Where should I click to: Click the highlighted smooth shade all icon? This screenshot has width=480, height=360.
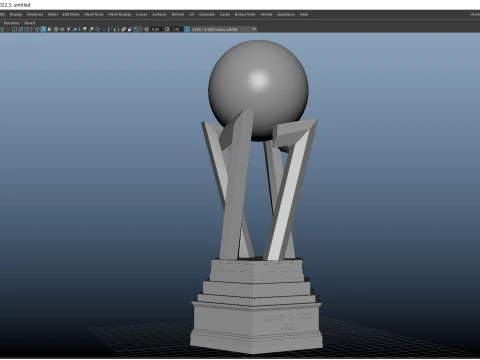43,29
